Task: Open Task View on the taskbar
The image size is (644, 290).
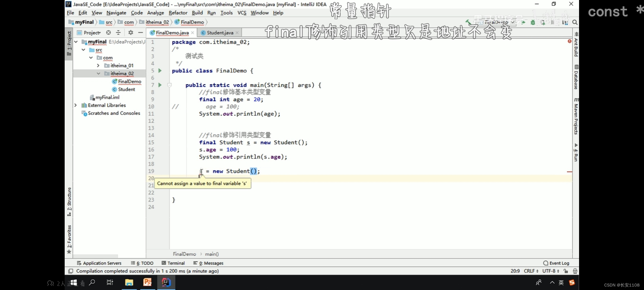Action: coord(110,282)
